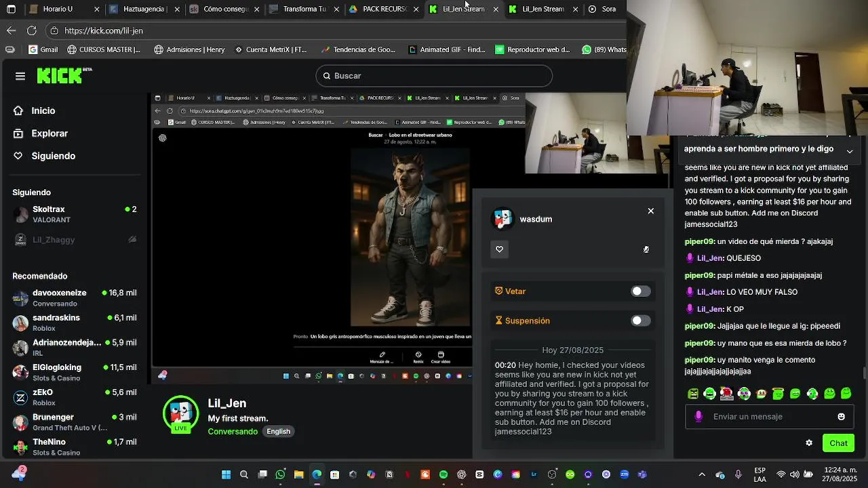Open the Windows Start menu
The height and width of the screenshot is (488, 868).
point(226,474)
